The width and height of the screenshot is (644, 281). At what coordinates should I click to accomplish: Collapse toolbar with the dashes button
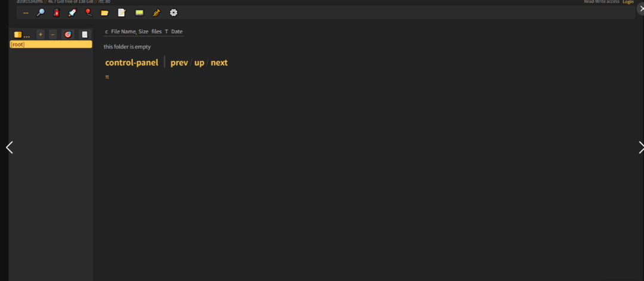[26, 13]
